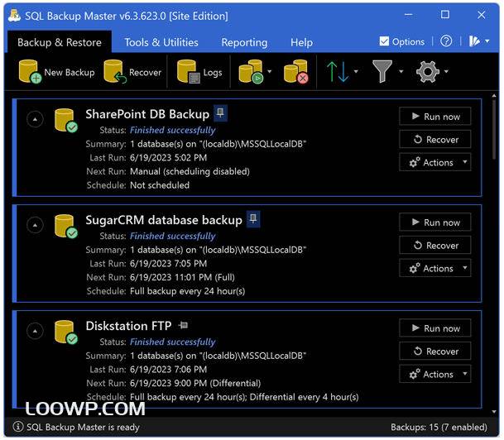Screen dimensions: 504x440
Task: Open the theme dropdown arrow at top right
Action: tap(487, 41)
